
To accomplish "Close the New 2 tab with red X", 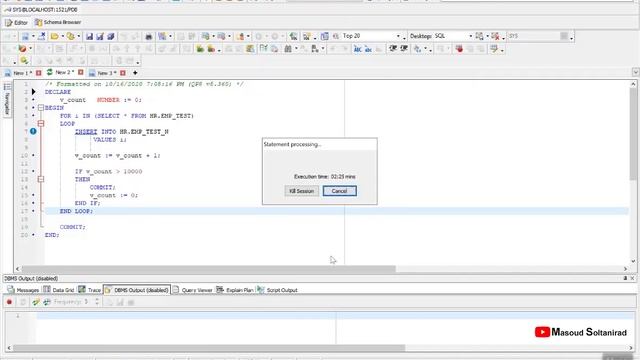I will 81,73.
